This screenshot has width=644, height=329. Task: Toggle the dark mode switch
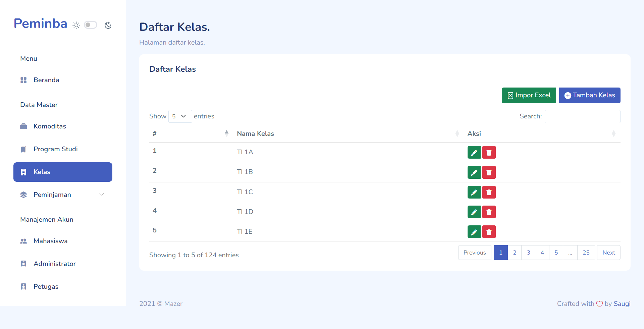(91, 25)
